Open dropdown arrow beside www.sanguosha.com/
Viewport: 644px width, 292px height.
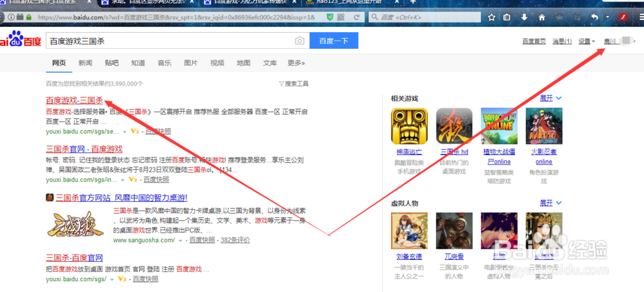click(180, 241)
